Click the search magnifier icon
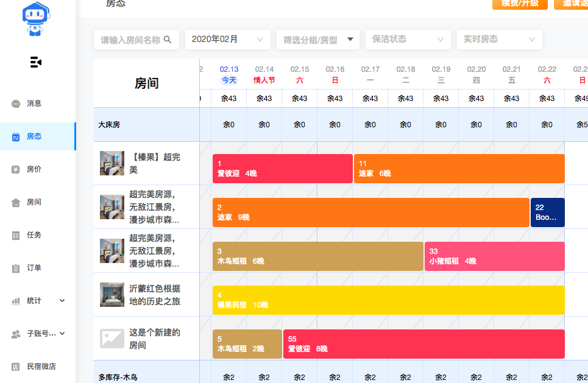This screenshot has height=383, width=588. 168,40
